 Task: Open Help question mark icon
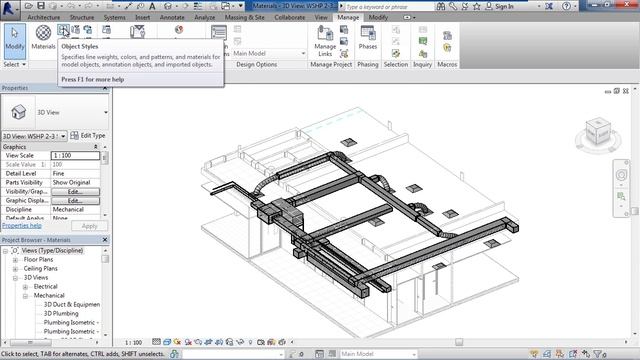[566, 6]
